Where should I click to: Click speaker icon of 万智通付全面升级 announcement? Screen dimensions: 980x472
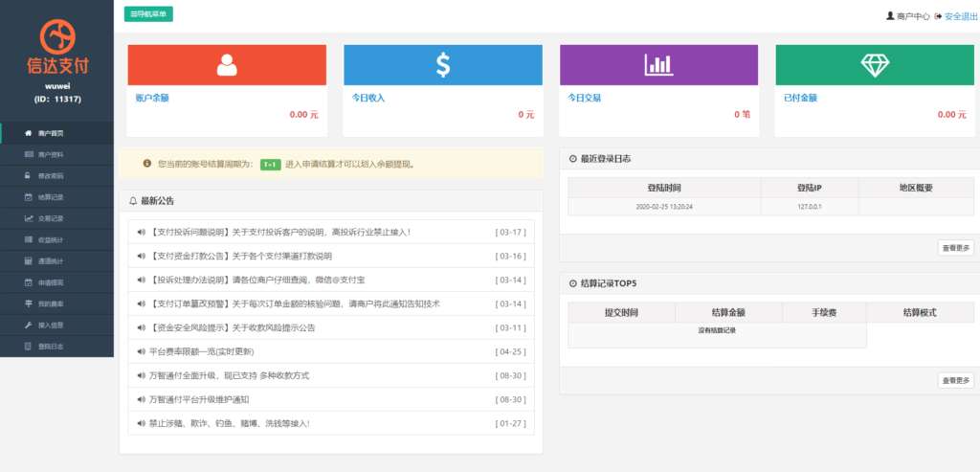(x=142, y=375)
